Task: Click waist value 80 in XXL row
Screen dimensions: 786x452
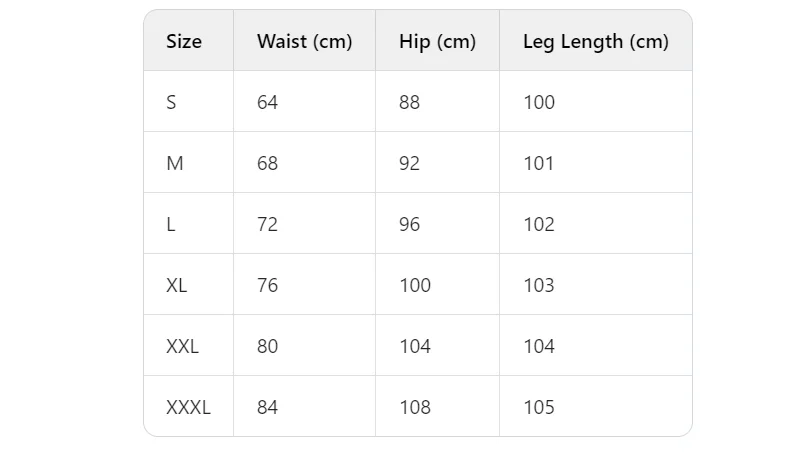Action: point(267,346)
